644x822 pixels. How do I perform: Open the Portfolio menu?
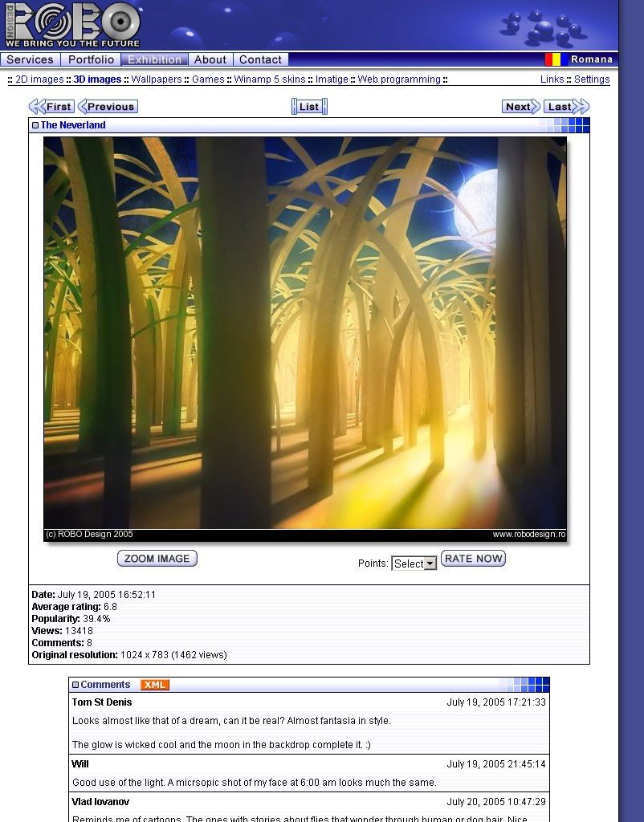[91, 59]
